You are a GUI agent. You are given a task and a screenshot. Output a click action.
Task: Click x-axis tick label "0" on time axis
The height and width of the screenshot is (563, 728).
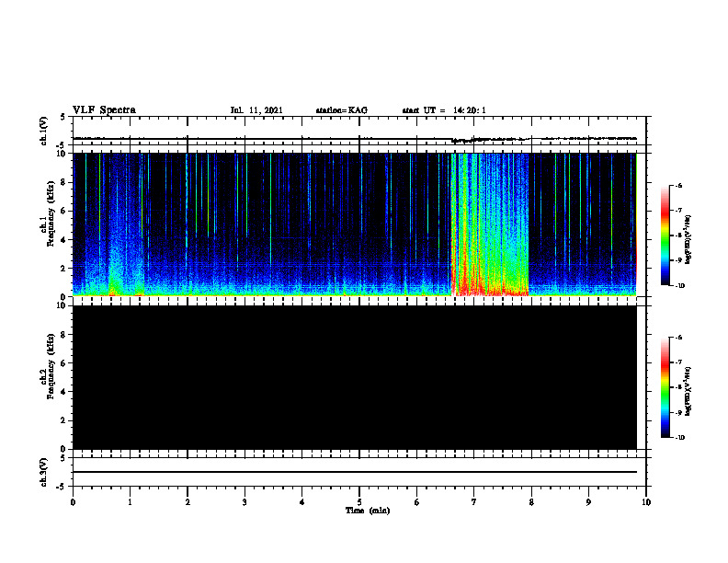(x=73, y=502)
